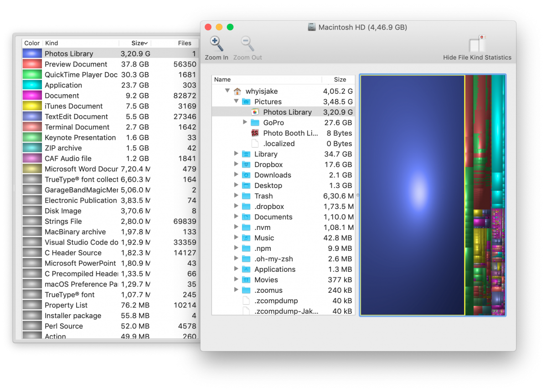Screen dimensions: 547x392
Task: Expand the Library folder
Action: 236,154
